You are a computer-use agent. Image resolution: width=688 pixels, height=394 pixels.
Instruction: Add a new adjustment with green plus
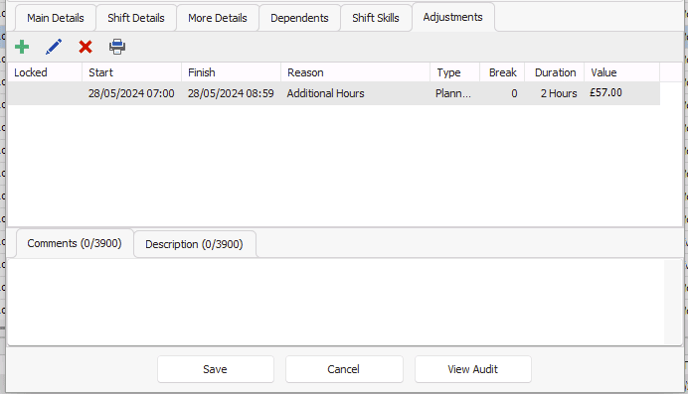[x=22, y=47]
